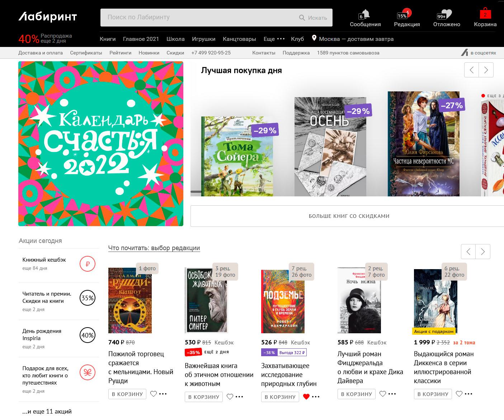Click the ruble icon for Книжный кешбэк

tap(88, 264)
